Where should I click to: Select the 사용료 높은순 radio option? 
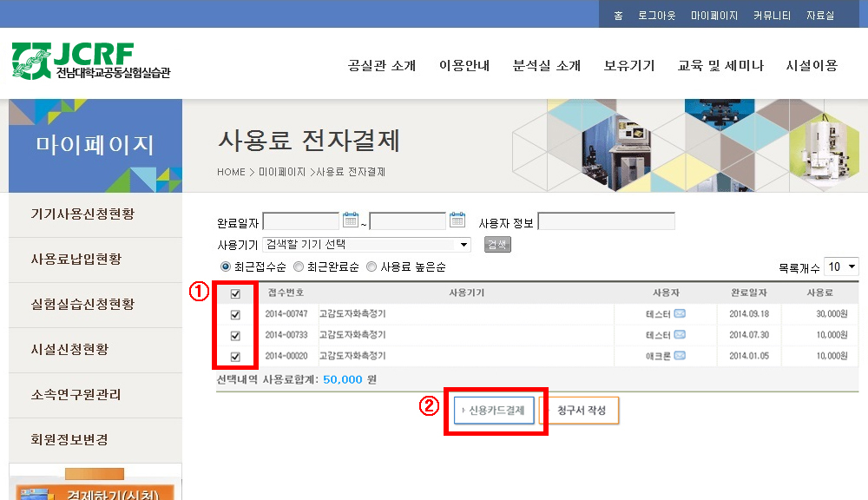(x=372, y=267)
